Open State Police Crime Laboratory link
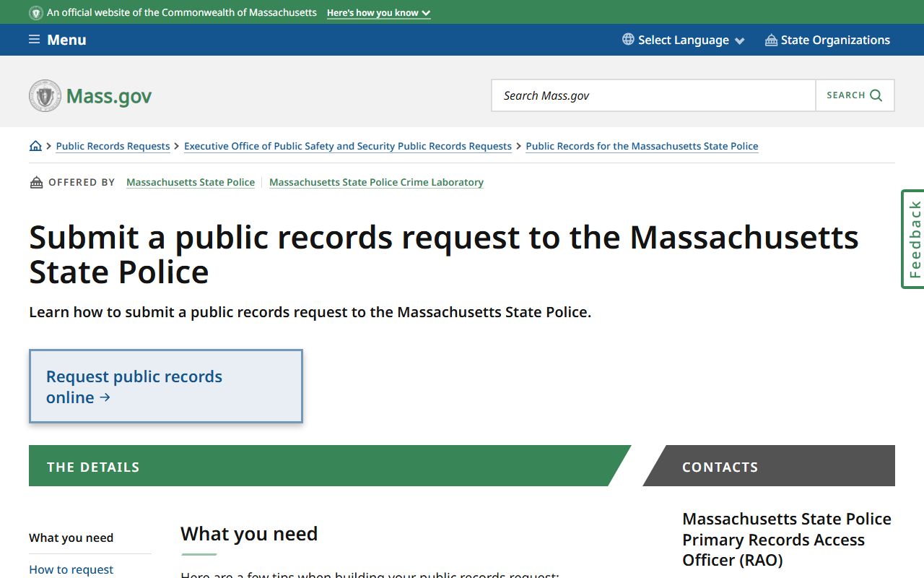924x578 pixels. point(376,182)
